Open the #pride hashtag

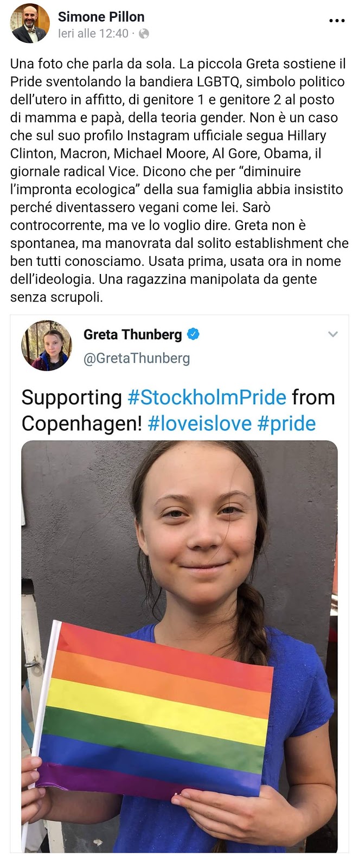[x=286, y=423]
